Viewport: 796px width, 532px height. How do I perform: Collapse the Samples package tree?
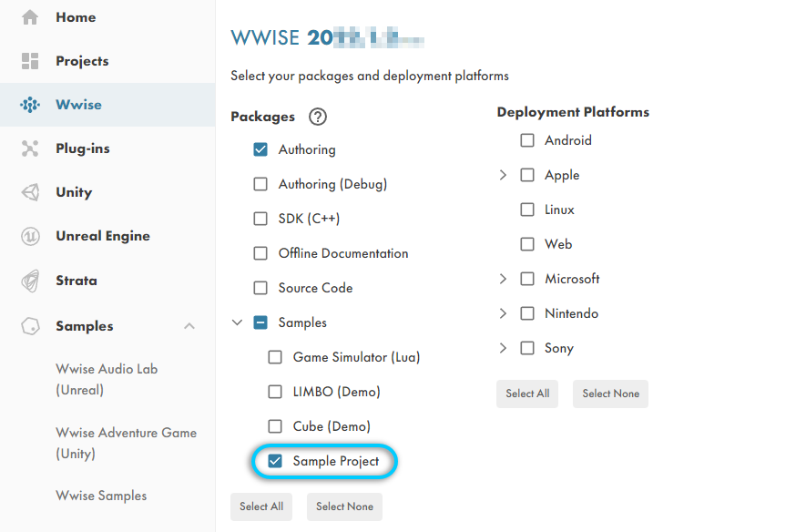[x=237, y=322]
